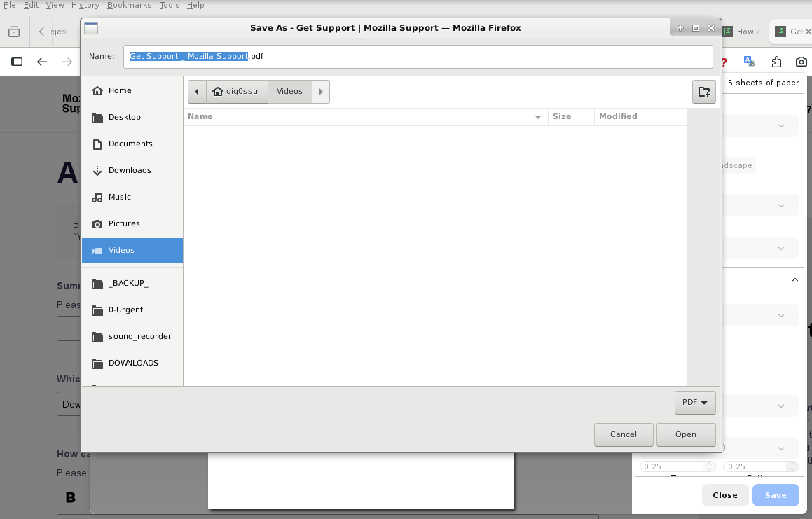Click Firefox View icon in tab bar
Image resolution: width=812 pixels, height=519 pixels.
pos(14,32)
